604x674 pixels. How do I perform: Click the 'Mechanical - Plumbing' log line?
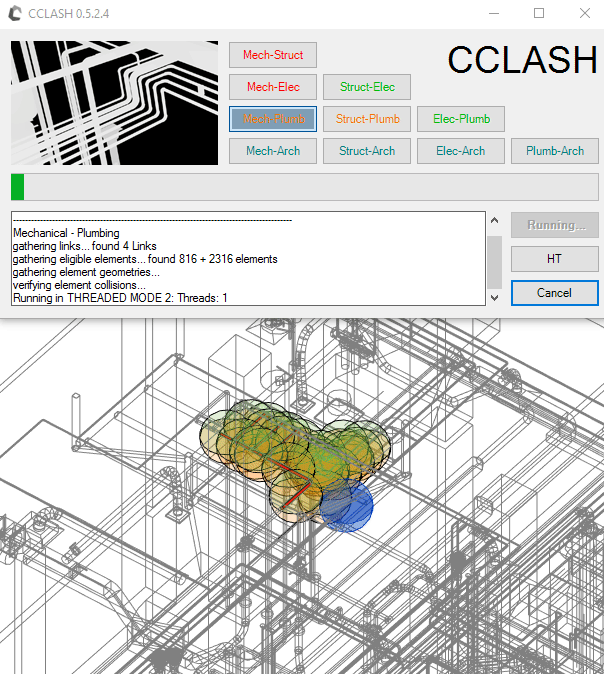click(x=66, y=233)
